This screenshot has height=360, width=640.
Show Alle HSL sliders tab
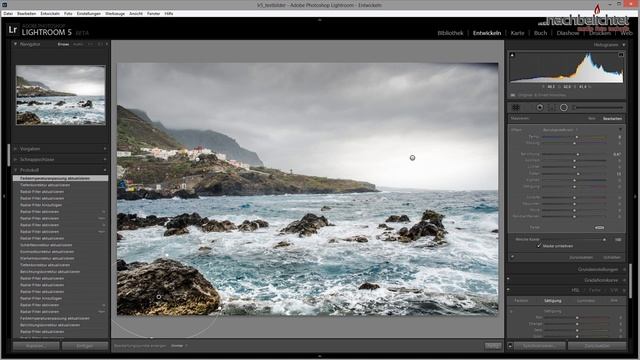click(614, 301)
